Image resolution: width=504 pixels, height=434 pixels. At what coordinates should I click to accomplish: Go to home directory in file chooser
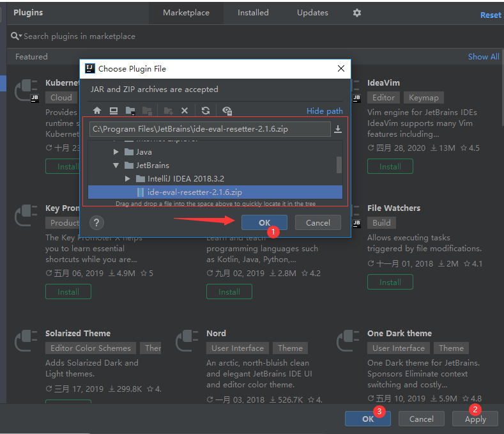coord(97,111)
